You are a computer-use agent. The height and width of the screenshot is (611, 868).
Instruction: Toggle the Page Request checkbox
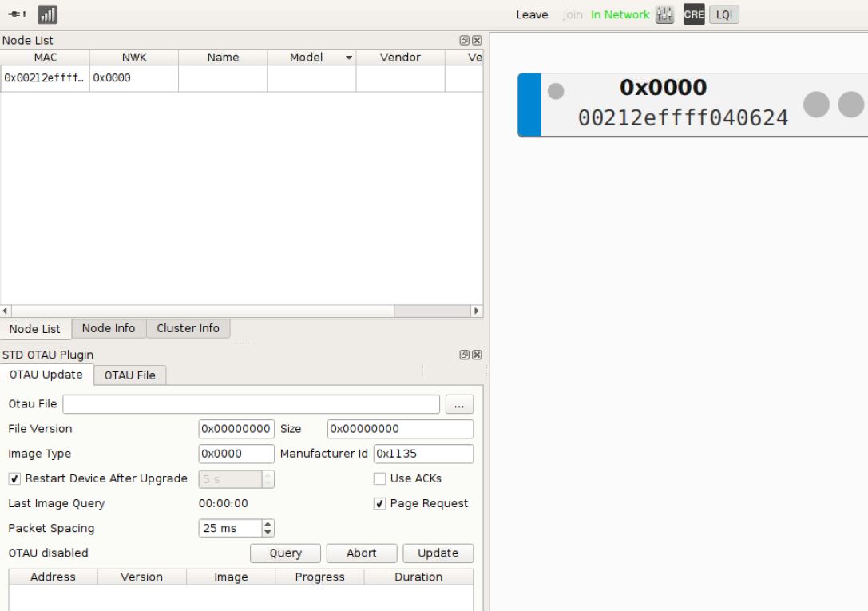tap(380, 504)
